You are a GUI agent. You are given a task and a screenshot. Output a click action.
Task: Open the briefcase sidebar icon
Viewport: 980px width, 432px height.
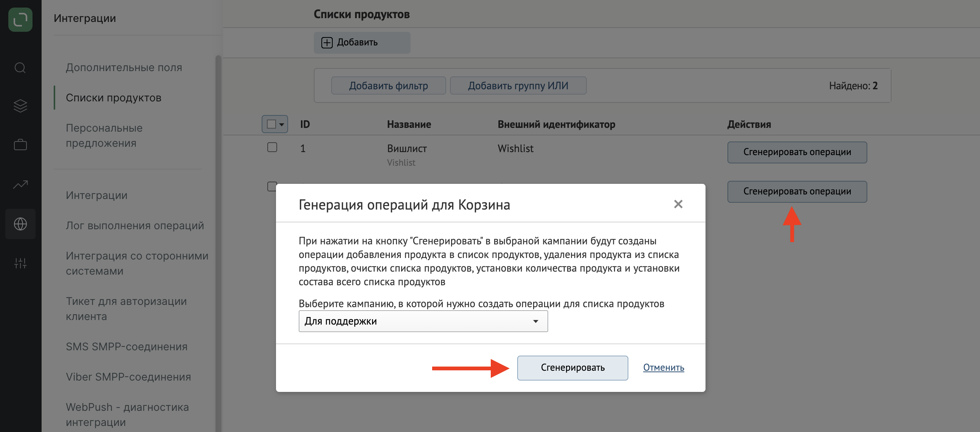point(20,145)
